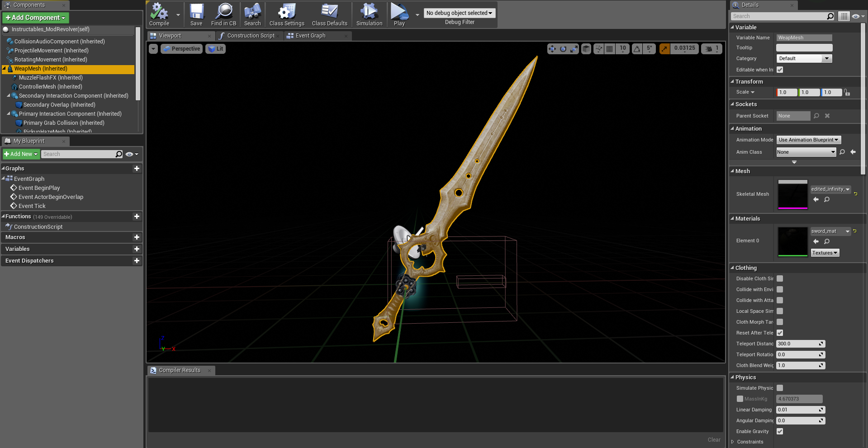The height and width of the screenshot is (448, 868).
Task: Open Lit view mode menu
Action: (215, 49)
